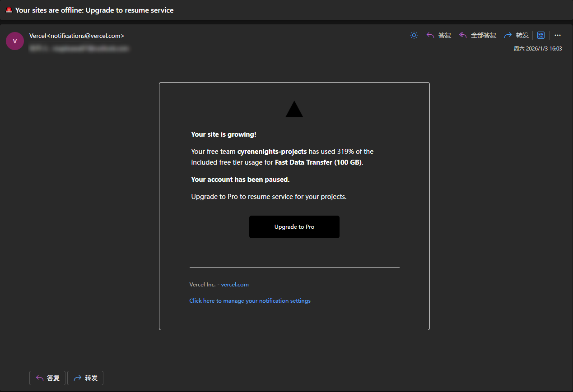Click the Vercel black triangle logo
This screenshot has height=392, width=573.
[294, 110]
